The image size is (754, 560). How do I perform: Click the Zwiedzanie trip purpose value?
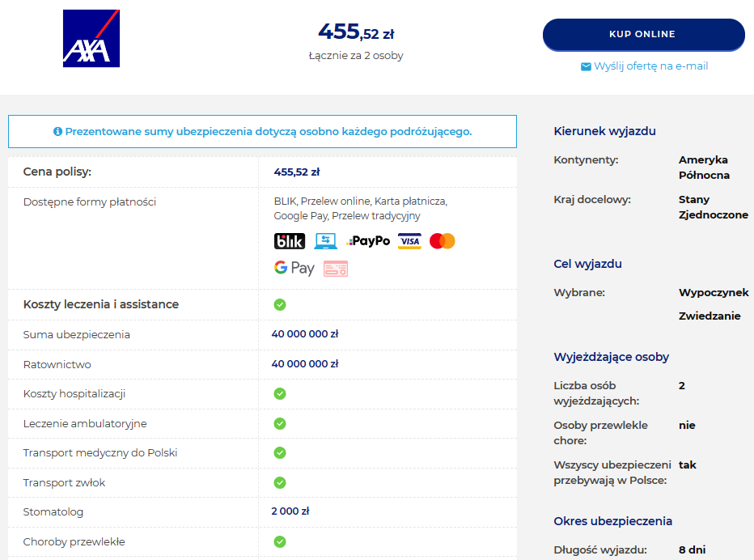[x=710, y=316]
